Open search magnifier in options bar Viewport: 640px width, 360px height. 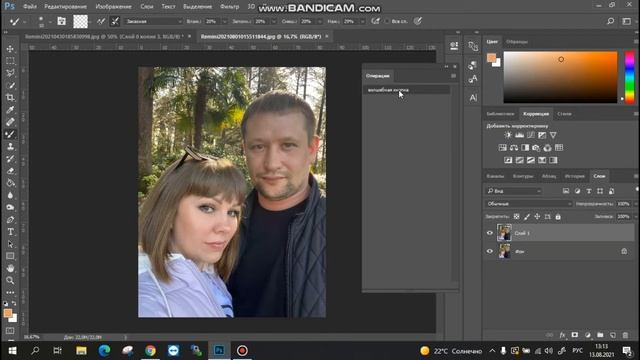(610, 21)
